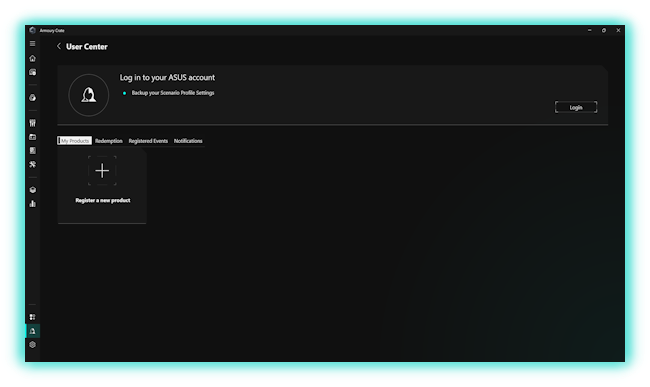Open the box-shaped icon above the bar chart

point(33,190)
